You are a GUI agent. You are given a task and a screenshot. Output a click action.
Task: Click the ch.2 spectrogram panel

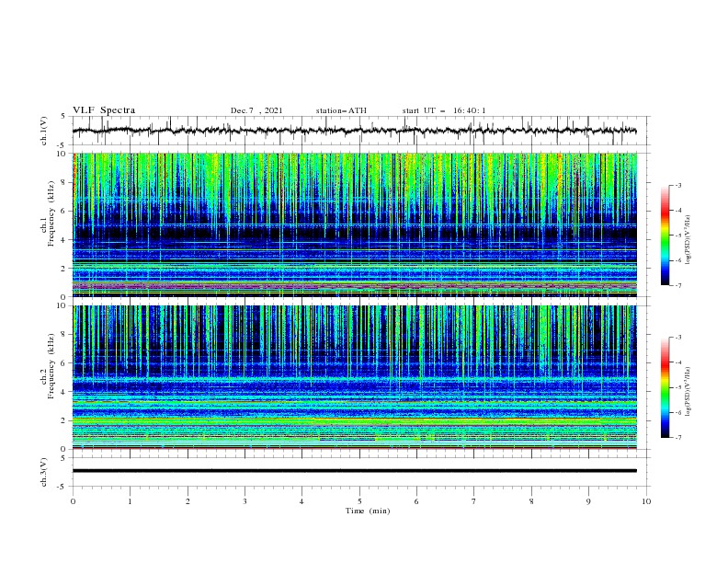tap(355, 377)
